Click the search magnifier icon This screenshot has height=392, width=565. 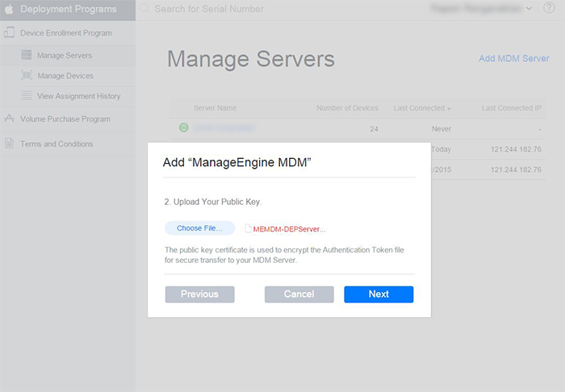pyautogui.click(x=144, y=9)
